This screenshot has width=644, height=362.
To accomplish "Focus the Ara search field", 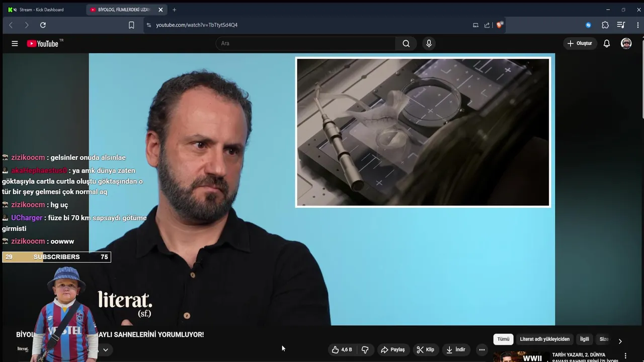I will tap(306, 43).
